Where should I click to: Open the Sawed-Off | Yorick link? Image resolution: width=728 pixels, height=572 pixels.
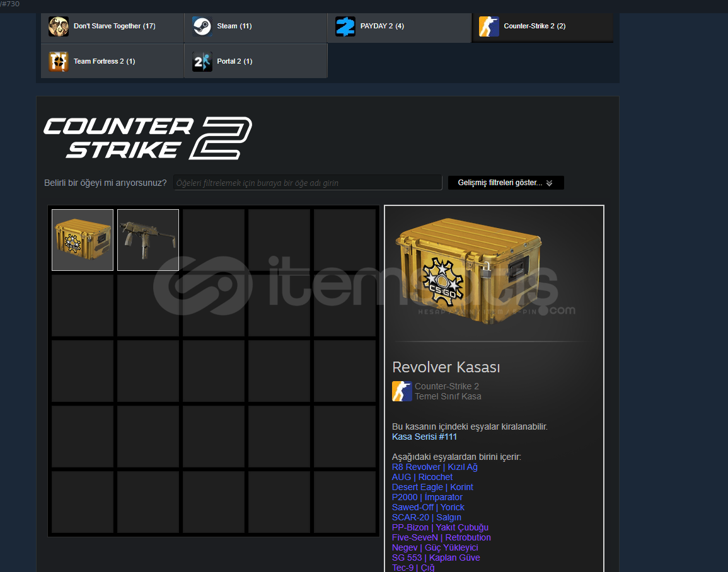(x=428, y=508)
